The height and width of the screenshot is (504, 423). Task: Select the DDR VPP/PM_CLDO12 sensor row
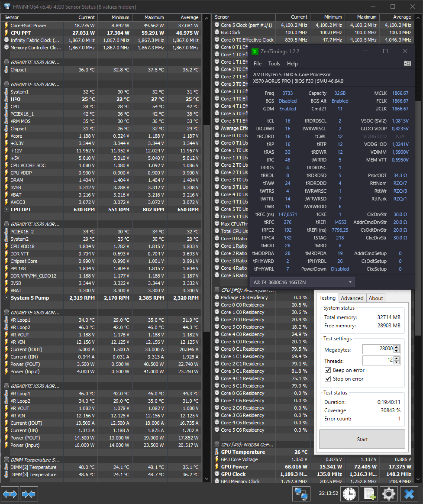(102, 276)
